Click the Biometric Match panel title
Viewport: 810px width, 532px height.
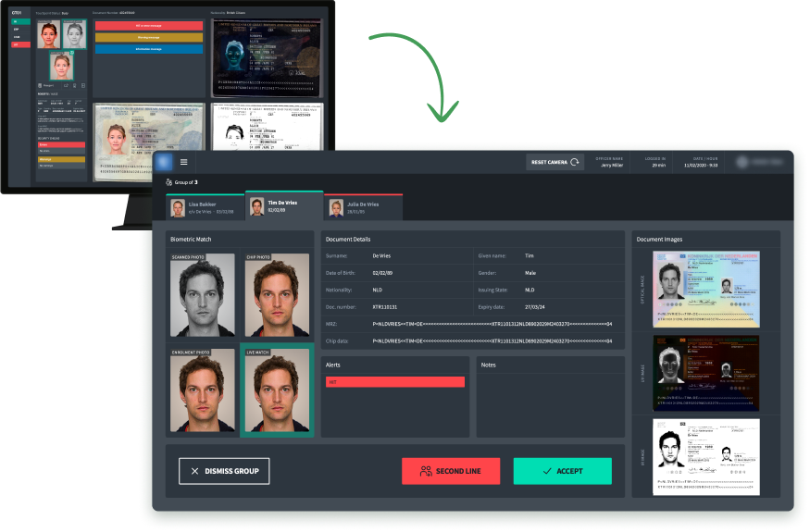point(191,240)
